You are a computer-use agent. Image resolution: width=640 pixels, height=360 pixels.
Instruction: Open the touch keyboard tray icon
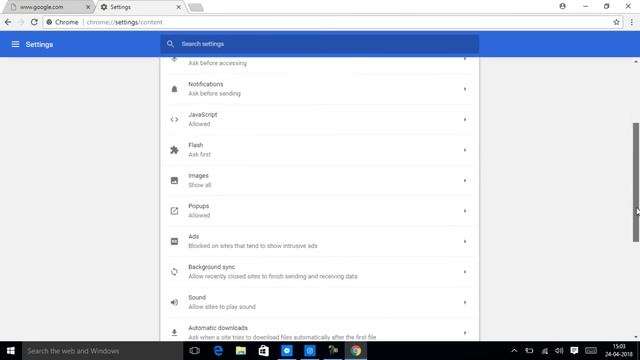click(591, 351)
